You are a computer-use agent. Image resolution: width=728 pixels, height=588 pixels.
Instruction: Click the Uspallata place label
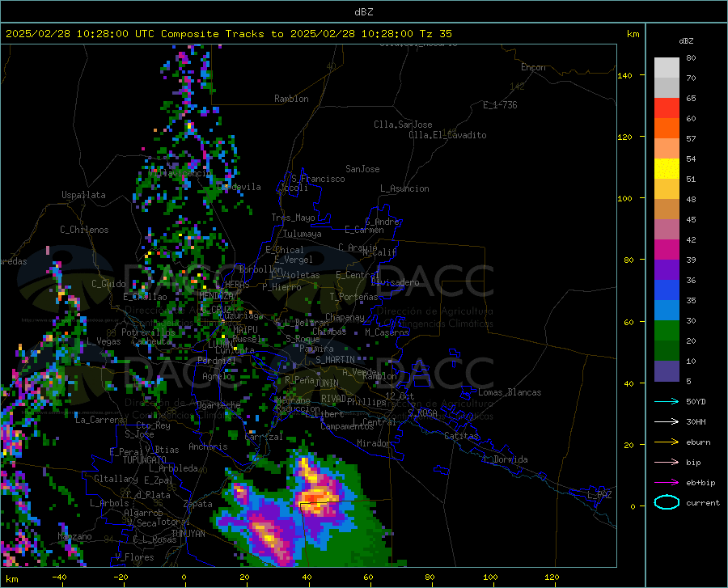[x=83, y=195]
